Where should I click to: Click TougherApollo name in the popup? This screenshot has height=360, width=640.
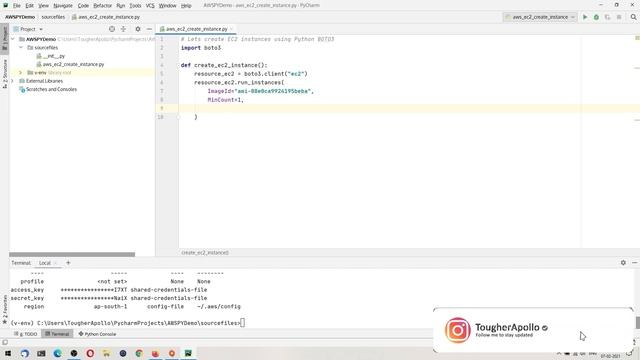tap(507, 327)
